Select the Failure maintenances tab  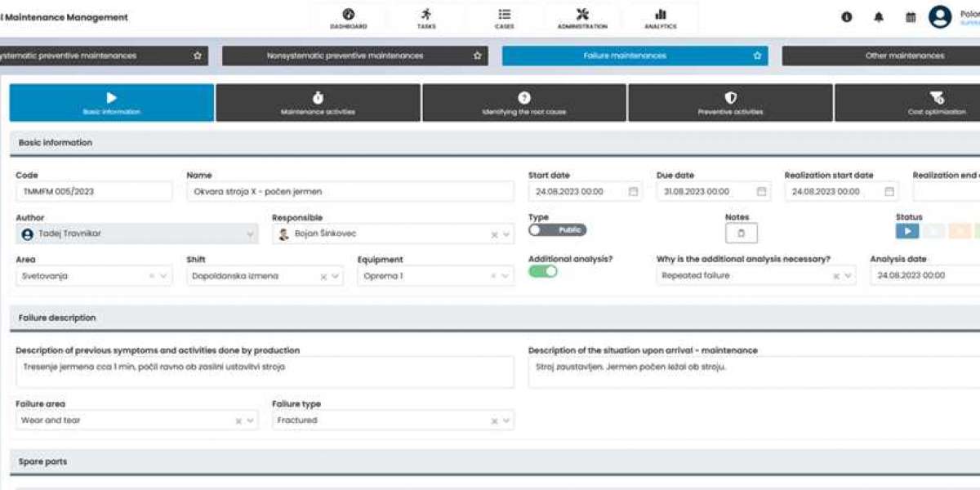635,56
